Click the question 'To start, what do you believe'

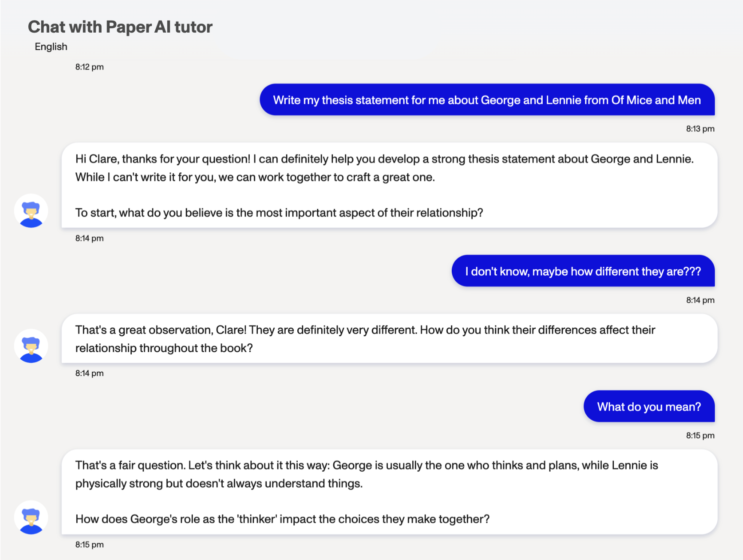[x=279, y=213]
